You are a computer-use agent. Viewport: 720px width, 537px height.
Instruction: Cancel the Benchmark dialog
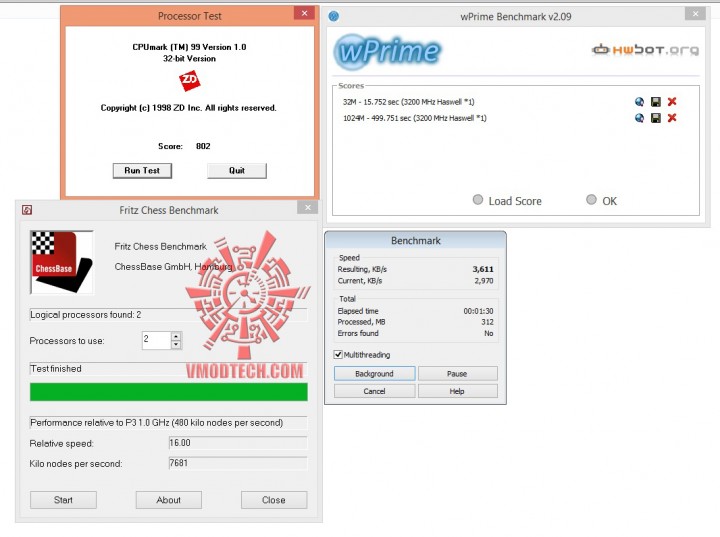375,391
